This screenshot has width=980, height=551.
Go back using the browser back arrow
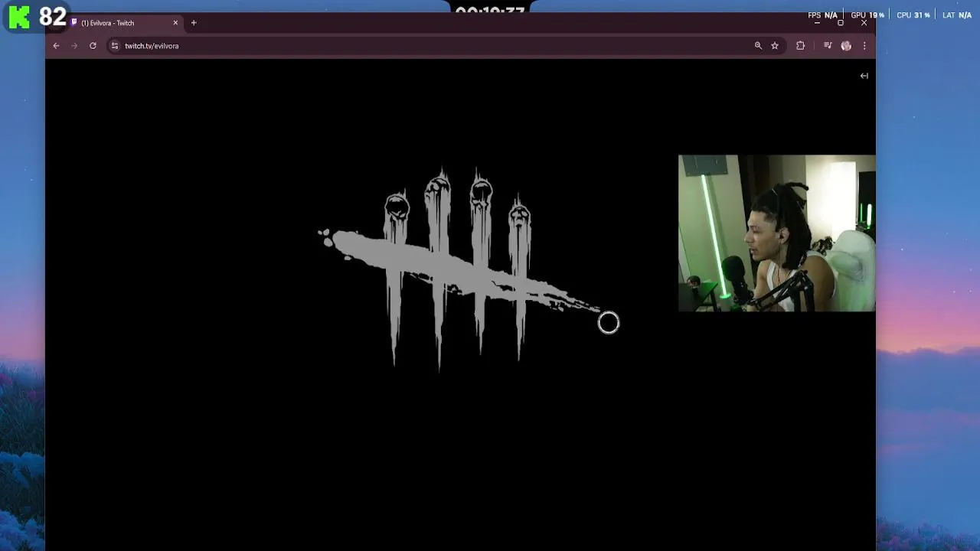[56, 46]
